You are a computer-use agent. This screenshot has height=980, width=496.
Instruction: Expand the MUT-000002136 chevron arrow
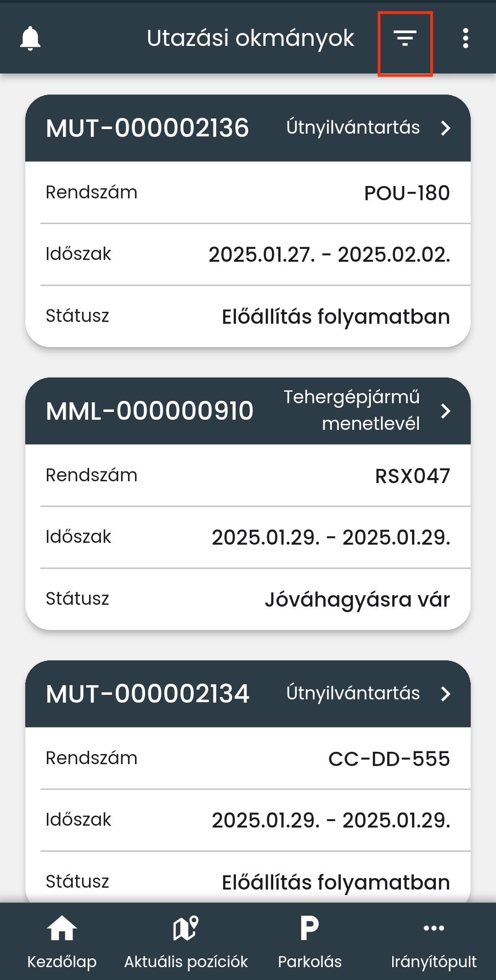[445, 128]
